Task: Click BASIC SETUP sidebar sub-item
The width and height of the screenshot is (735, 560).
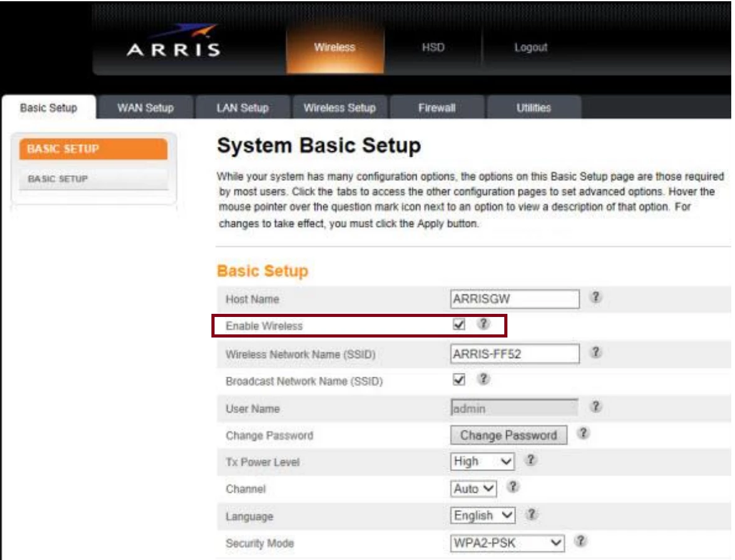Action: point(93,179)
